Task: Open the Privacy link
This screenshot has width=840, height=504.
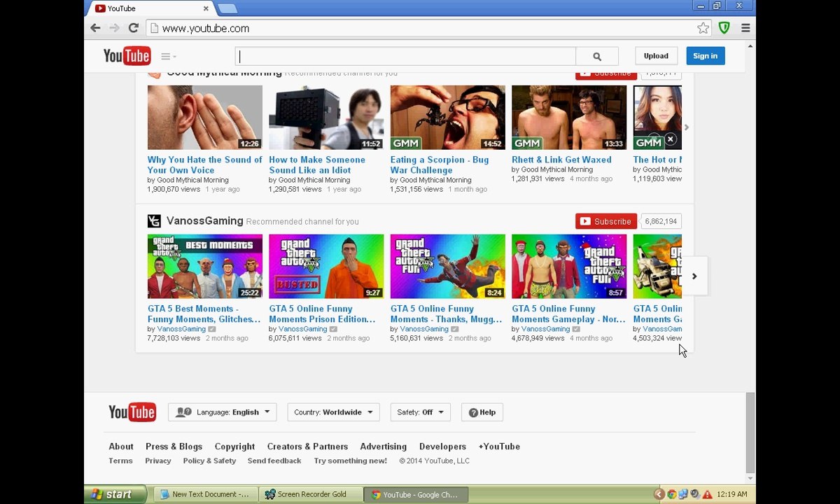Action: click(158, 461)
